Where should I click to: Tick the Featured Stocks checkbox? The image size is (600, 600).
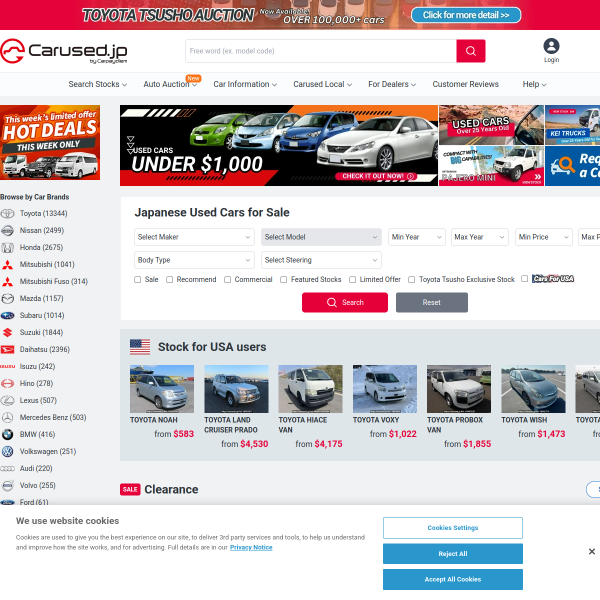click(284, 280)
